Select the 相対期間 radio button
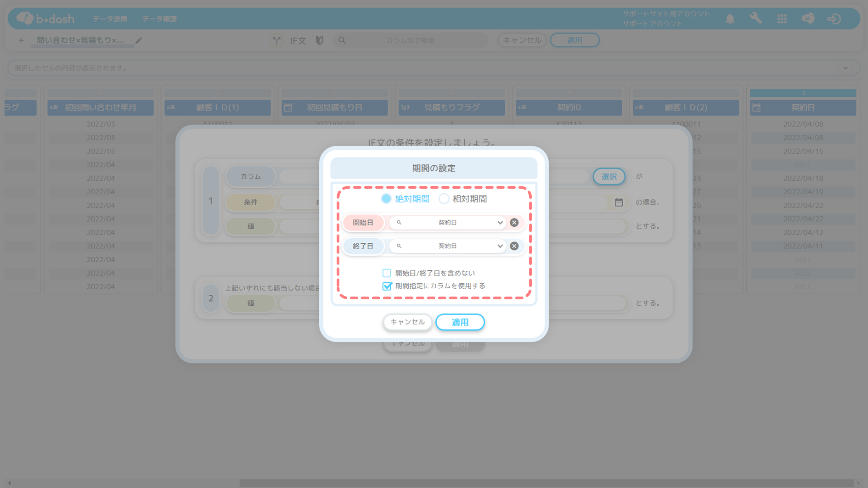Image resolution: width=868 pixels, height=488 pixels. click(x=444, y=199)
